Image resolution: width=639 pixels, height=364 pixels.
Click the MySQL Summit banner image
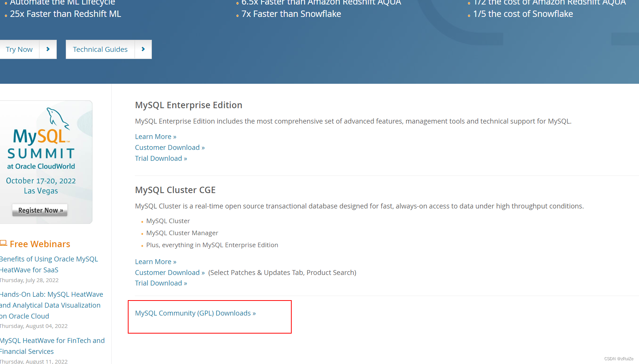coord(46,162)
